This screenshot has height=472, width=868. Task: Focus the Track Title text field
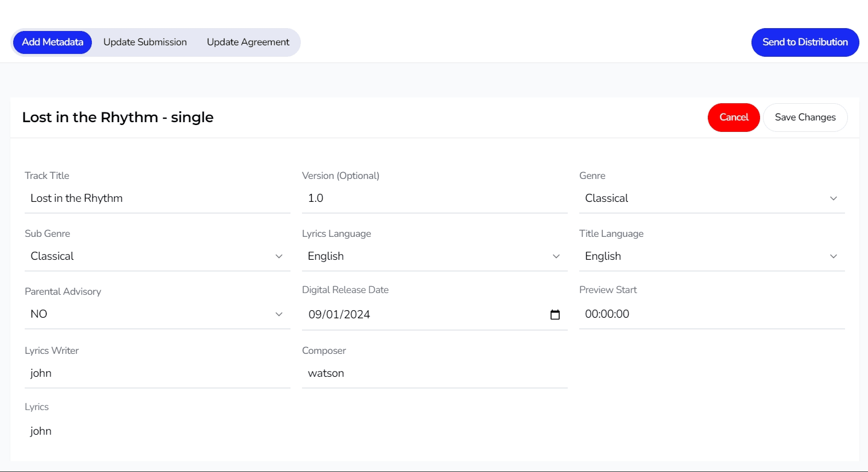pyautogui.click(x=157, y=198)
